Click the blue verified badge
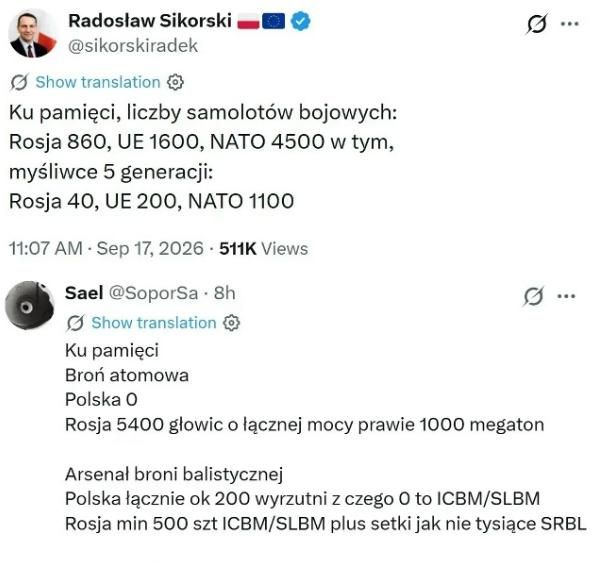The height and width of the screenshot is (562, 598). tap(301, 21)
